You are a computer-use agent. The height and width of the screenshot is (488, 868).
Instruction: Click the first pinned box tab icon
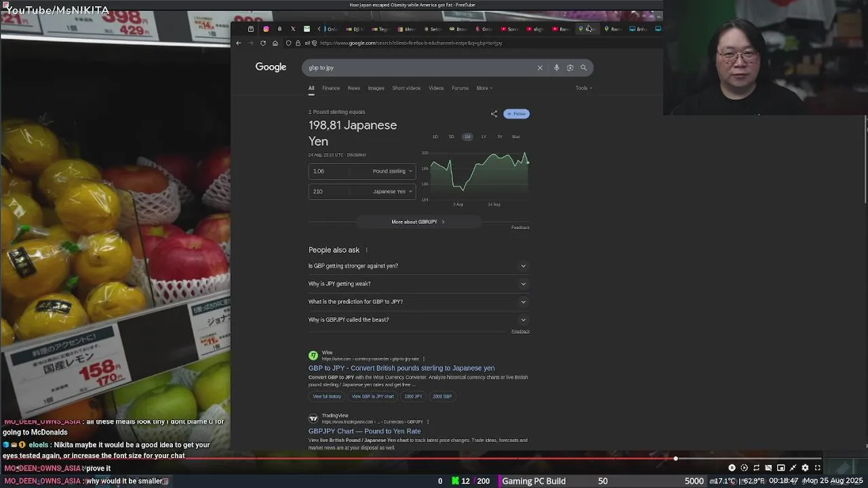[251, 29]
